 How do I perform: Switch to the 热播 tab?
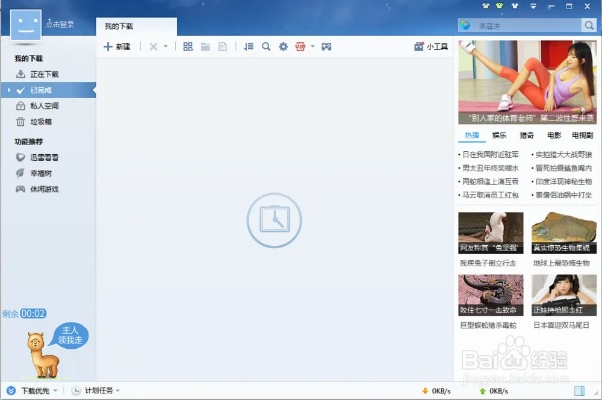click(x=471, y=135)
